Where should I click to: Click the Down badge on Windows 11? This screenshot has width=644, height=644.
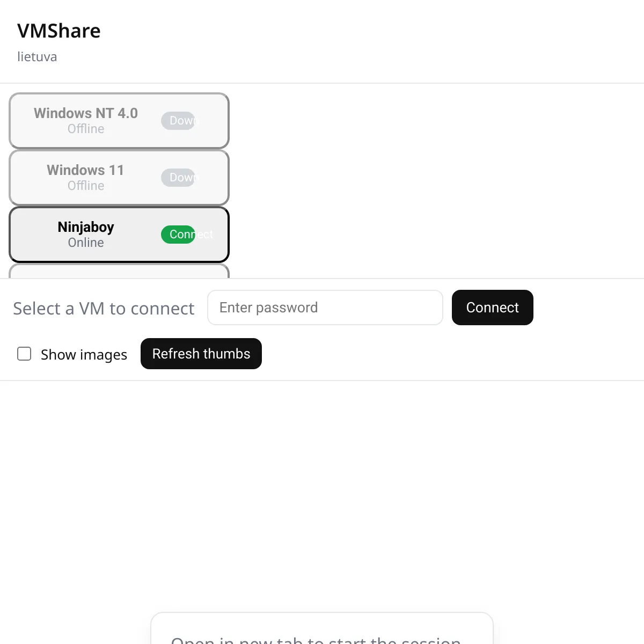(x=178, y=178)
